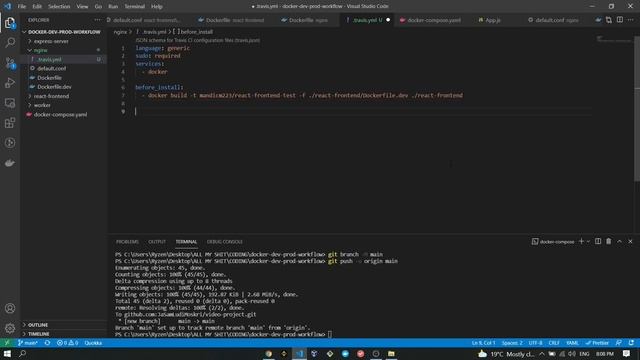Open default.conf in nginx folder
The width and height of the screenshot is (640, 360).
[x=51, y=69]
